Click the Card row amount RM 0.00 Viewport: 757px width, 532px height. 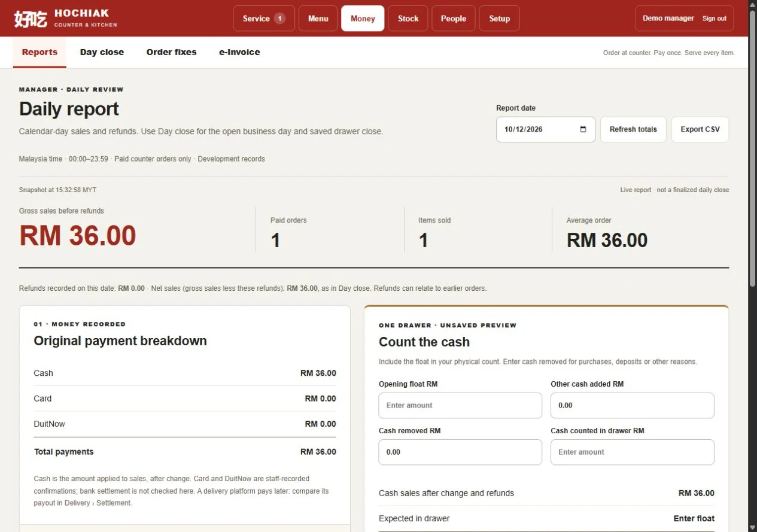click(320, 399)
